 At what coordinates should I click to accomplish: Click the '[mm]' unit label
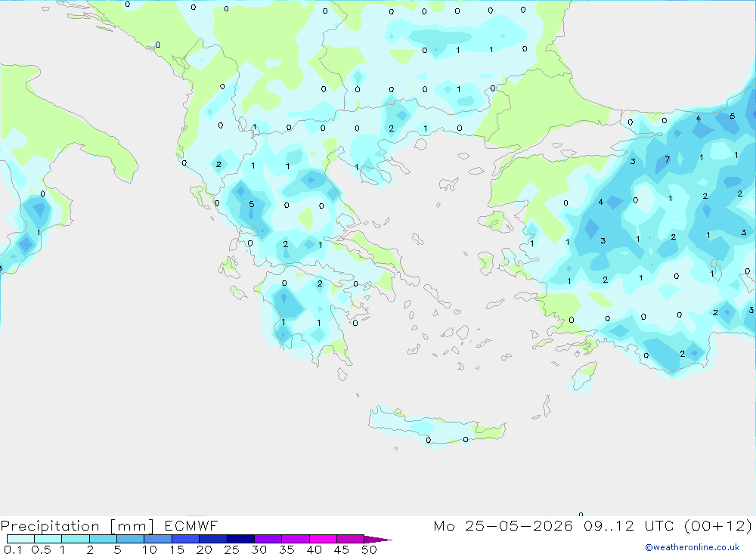coord(132,526)
